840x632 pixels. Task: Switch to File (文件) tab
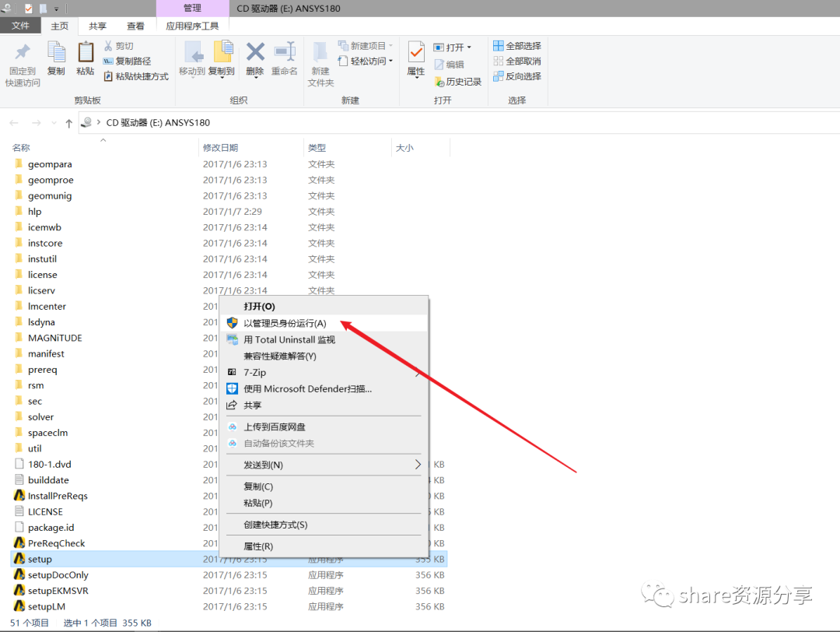[20, 25]
